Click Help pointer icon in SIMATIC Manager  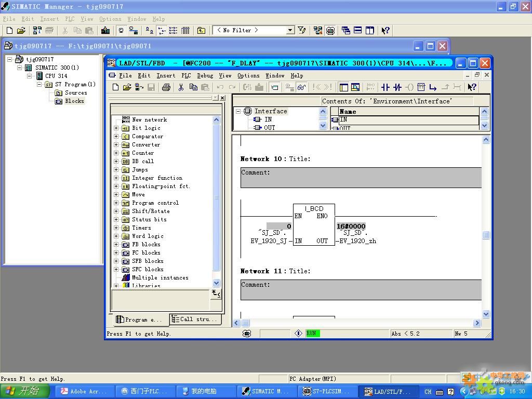click(x=385, y=30)
